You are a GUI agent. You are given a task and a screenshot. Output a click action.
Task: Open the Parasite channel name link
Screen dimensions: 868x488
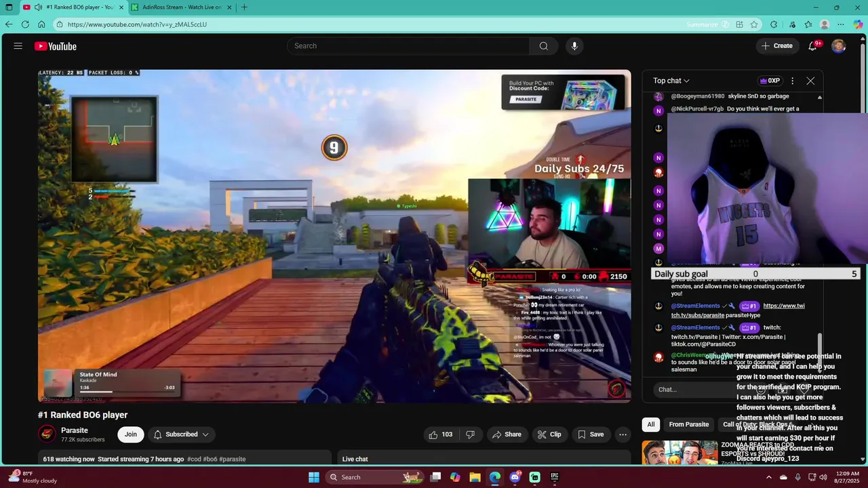[75, 430]
